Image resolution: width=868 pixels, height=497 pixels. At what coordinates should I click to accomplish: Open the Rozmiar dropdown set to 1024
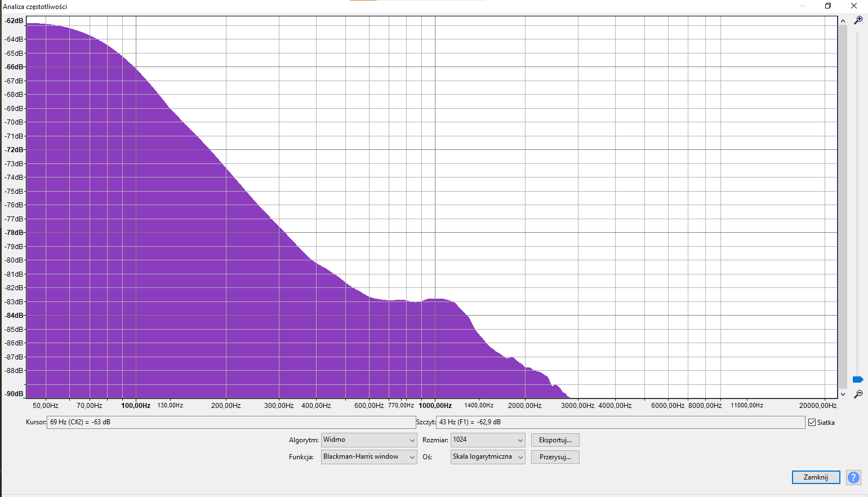[x=487, y=440]
